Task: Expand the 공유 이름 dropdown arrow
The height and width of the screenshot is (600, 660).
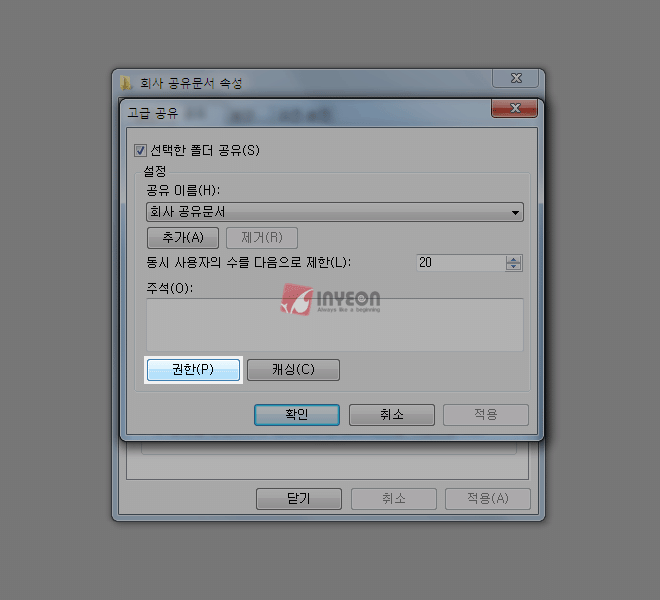Action: click(x=515, y=212)
